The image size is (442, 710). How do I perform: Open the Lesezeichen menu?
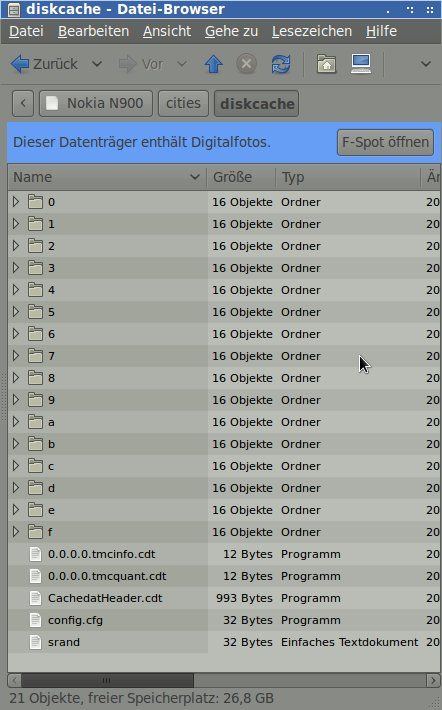tap(312, 31)
